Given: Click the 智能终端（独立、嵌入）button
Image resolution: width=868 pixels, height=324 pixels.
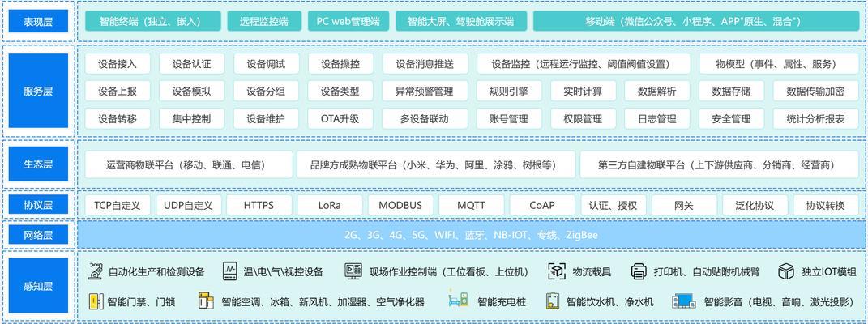Looking at the screenshot, I should (153, 22).
